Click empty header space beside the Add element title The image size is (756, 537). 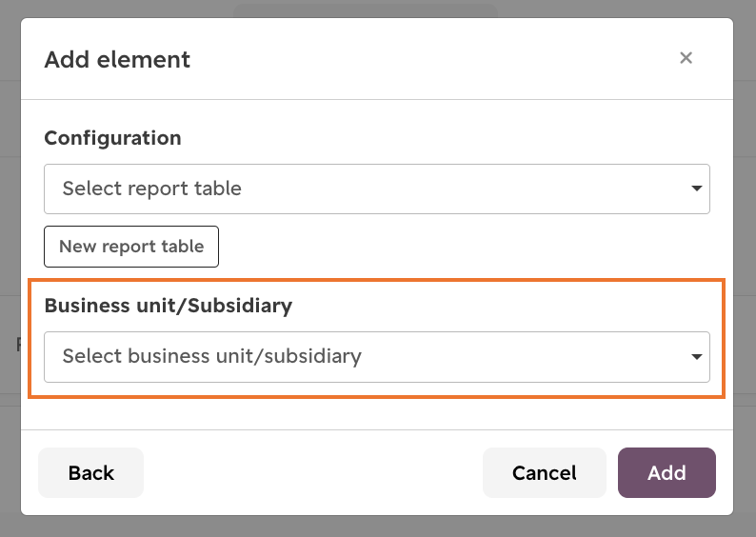click(434, 59)
